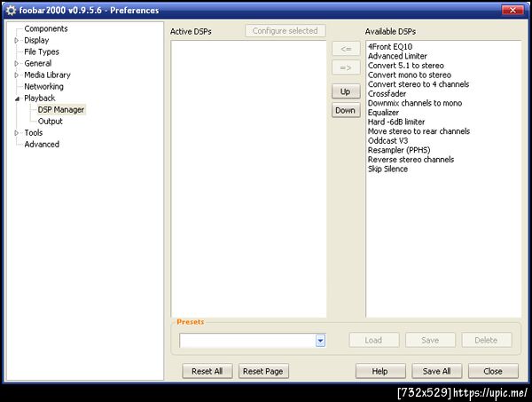
Task: Select Convert 5.1 to stereo
Action: pyautogui.click(x=406, y=66)
